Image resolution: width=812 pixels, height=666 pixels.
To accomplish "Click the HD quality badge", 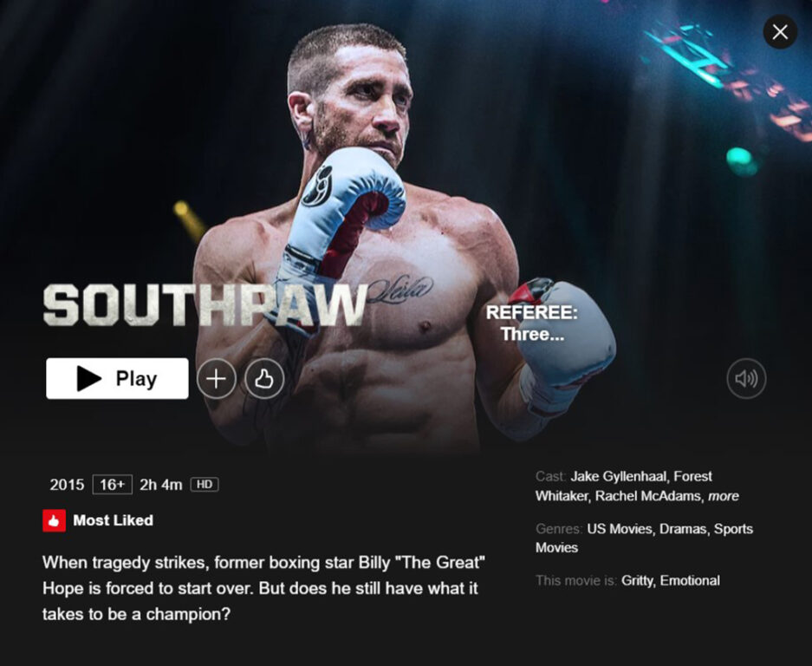I will [205, 485].
